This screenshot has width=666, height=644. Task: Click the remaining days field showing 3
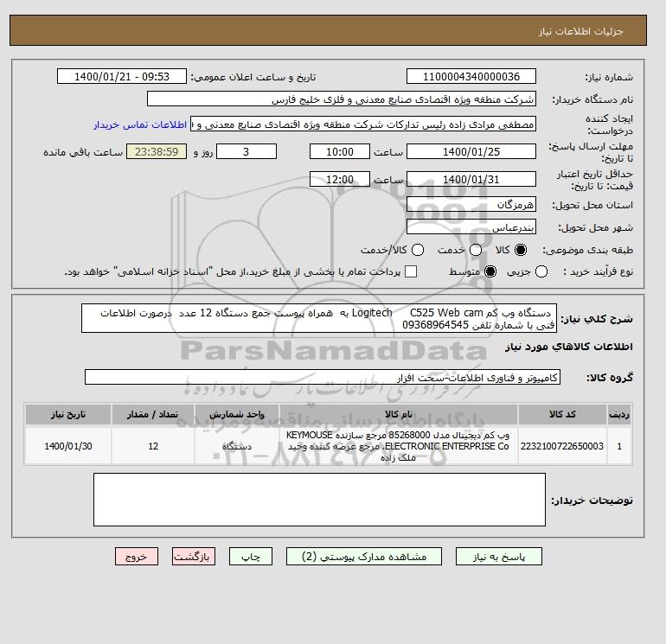[247, 151]
